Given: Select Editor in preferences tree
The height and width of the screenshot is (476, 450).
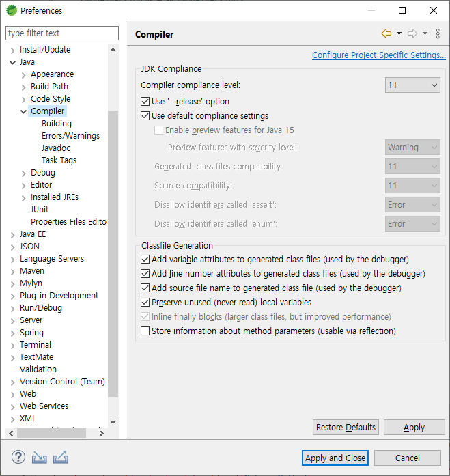Looking at the screenshot, I should (x=41, y=185).
